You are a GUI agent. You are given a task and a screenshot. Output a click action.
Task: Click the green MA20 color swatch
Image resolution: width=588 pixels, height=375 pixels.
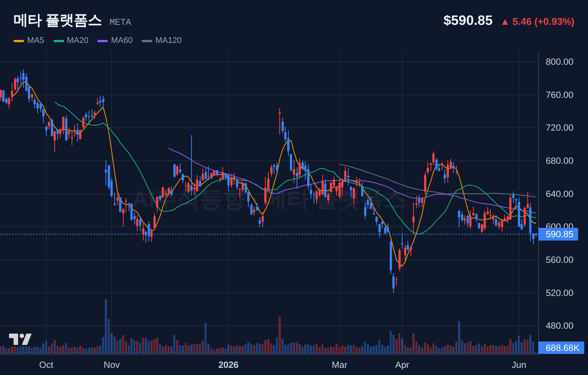(x=59, y=41)
